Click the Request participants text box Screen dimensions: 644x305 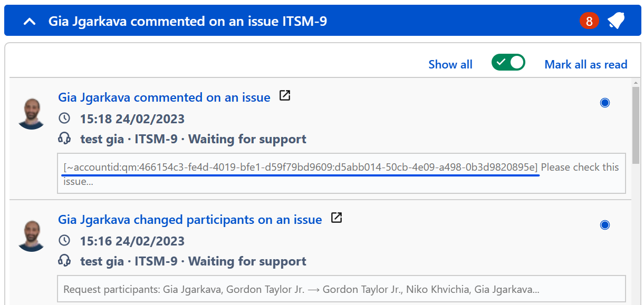point(341,289)
